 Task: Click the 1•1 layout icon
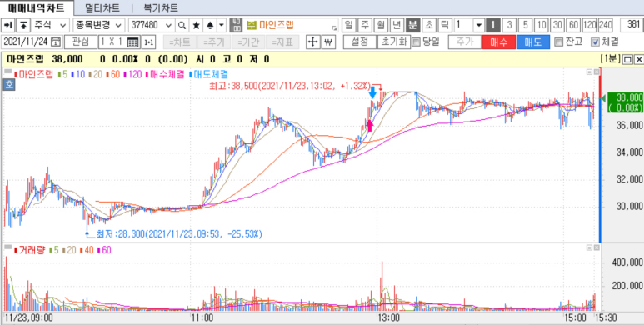click(x=148, y=42)
